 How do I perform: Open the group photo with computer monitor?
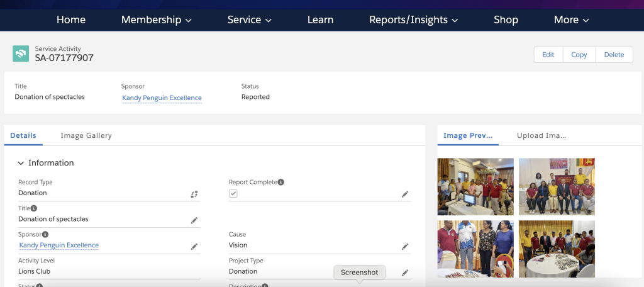[475, 187]
